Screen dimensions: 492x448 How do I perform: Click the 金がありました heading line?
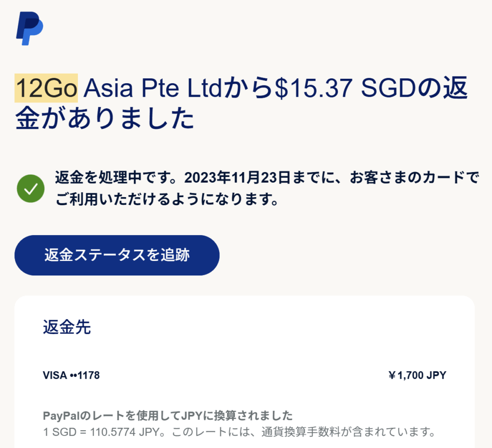coord(105,120)
